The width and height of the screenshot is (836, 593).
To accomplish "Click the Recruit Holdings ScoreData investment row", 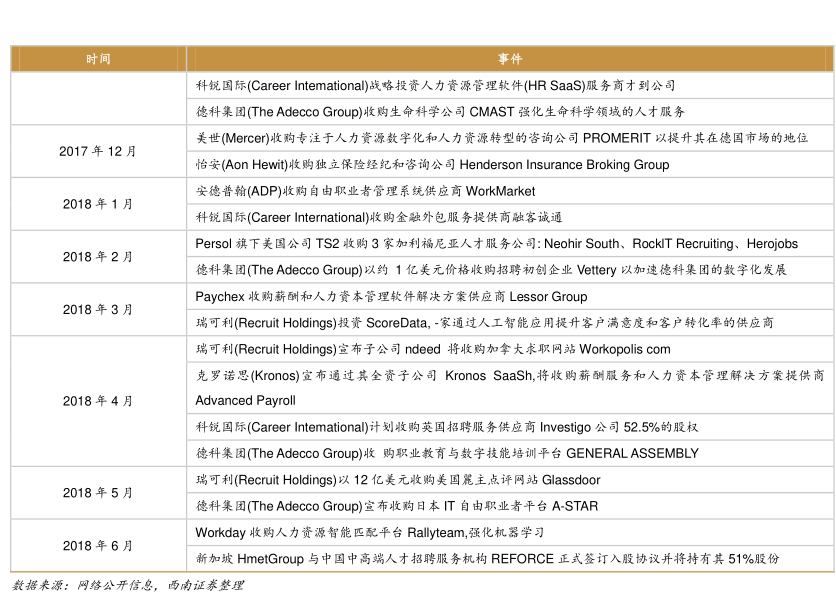I will click(484, 323).
